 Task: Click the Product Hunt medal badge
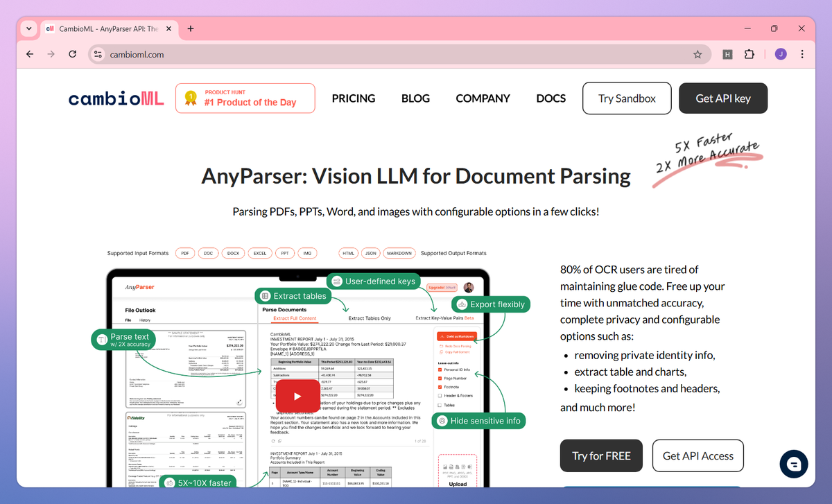point(189,98)
